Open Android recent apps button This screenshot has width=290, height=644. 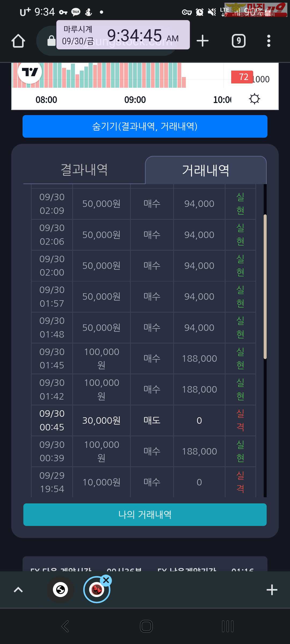[228, 626]
